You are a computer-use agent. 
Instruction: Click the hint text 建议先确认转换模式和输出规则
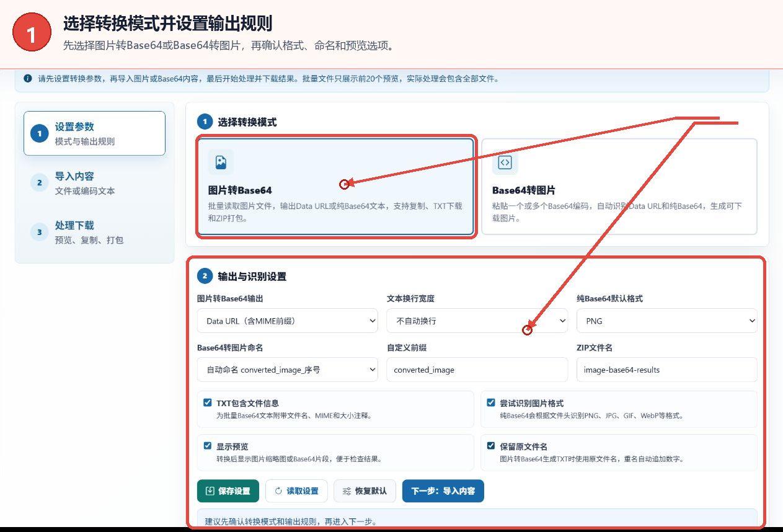pyautogui.click(x=290, y=521)
